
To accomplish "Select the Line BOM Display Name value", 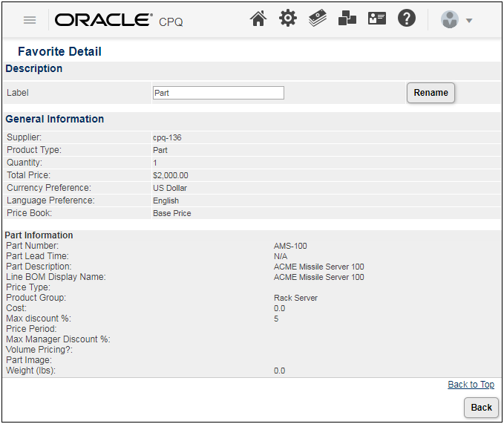I will 319,277.
